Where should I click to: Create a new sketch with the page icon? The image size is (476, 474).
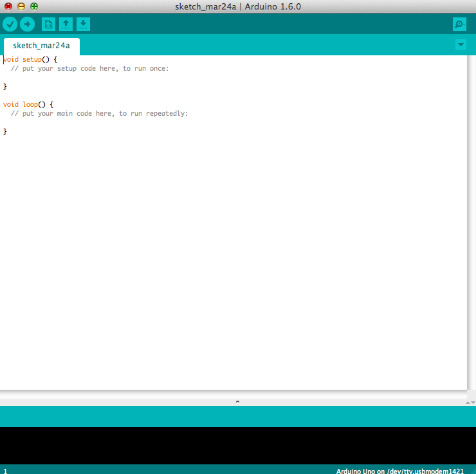[x=48, y=24]
